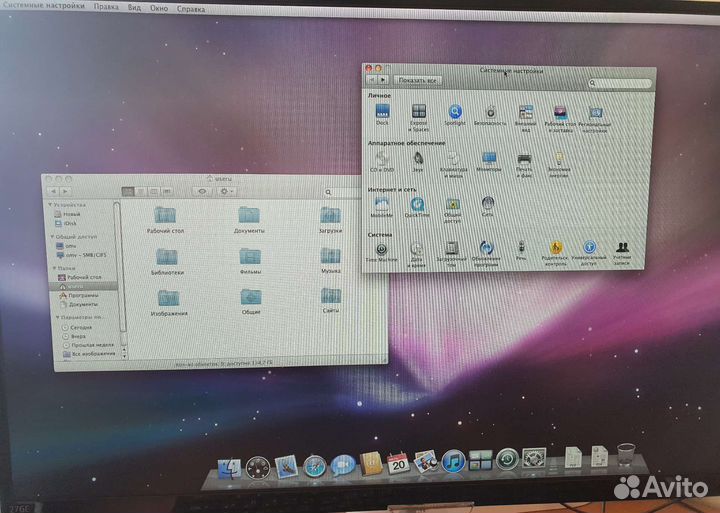The image size is (720, 513).
Task: Select Программы in Finder sidebar
Action: pyautogui.click(x=79, y=295)
